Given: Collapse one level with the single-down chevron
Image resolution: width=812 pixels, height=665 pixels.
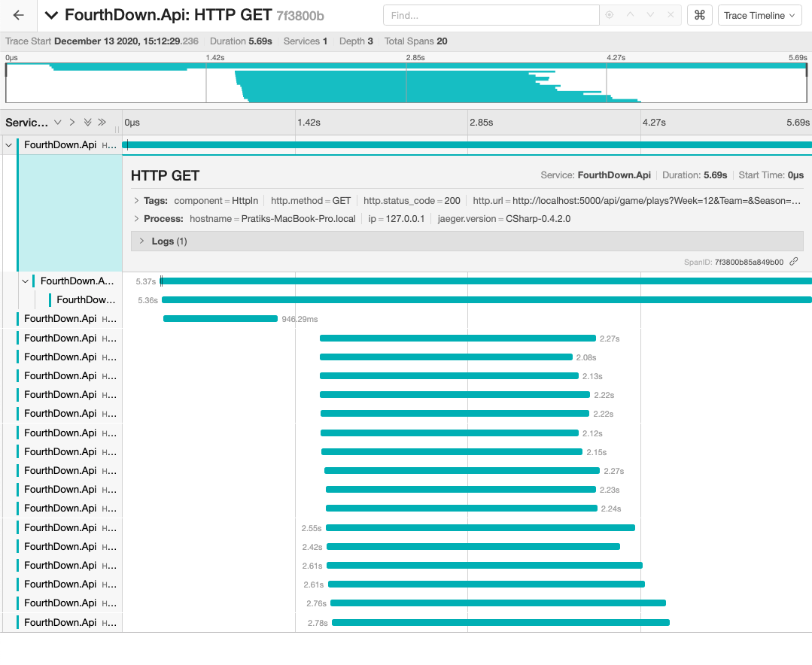Looking at the screenshot, I should pyautogui.click(x=57, y=122).
